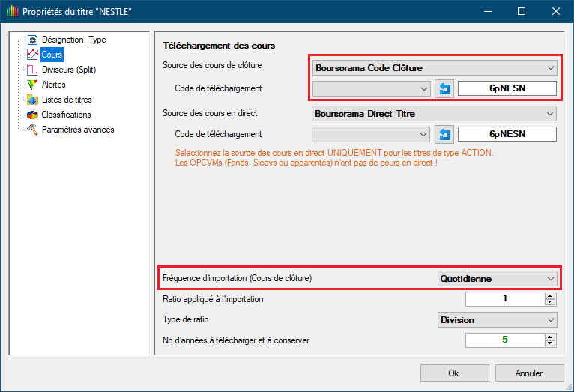This screenshot has width=574, height=392.
Task: Click the Désignation, Type tree icon
Action: pos(32,40)
